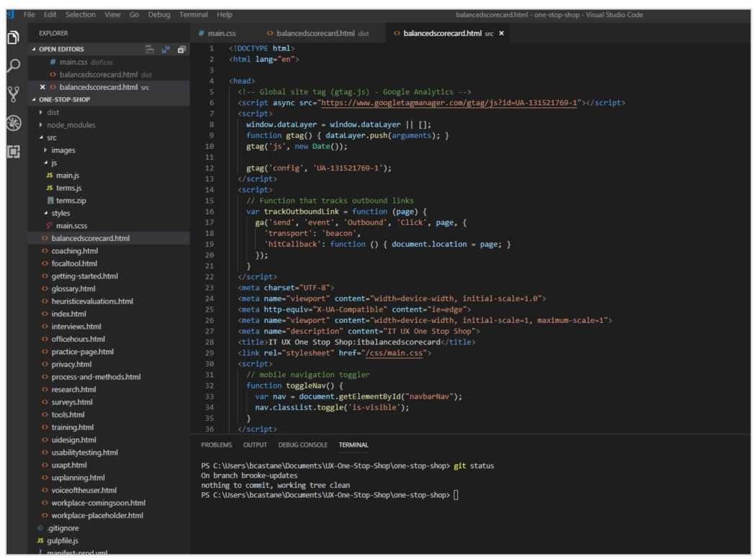The image size is (756, 559).
Task: Open glossary.html in explorer
Action: tap(109, 288)
